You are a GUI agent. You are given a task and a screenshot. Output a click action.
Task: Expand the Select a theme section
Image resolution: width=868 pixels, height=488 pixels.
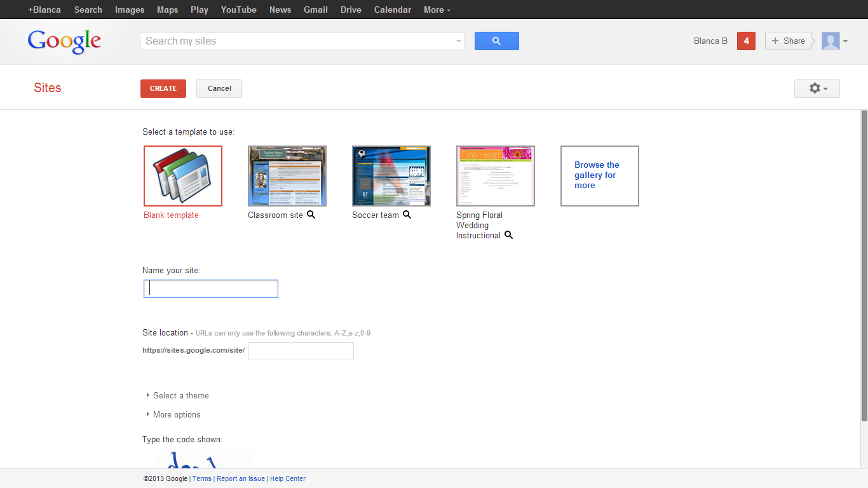point(177,395)
